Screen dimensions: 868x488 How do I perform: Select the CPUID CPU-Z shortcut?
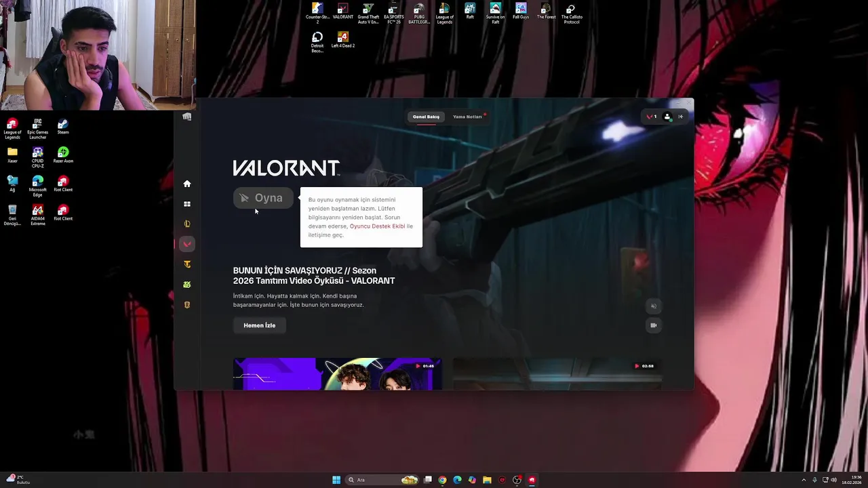tap(38, 157)
